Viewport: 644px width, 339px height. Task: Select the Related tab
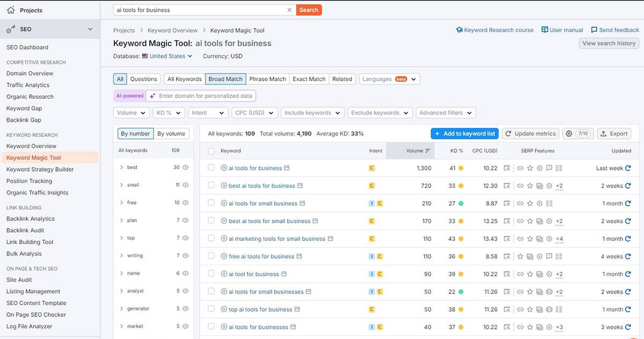pos(342,79)
